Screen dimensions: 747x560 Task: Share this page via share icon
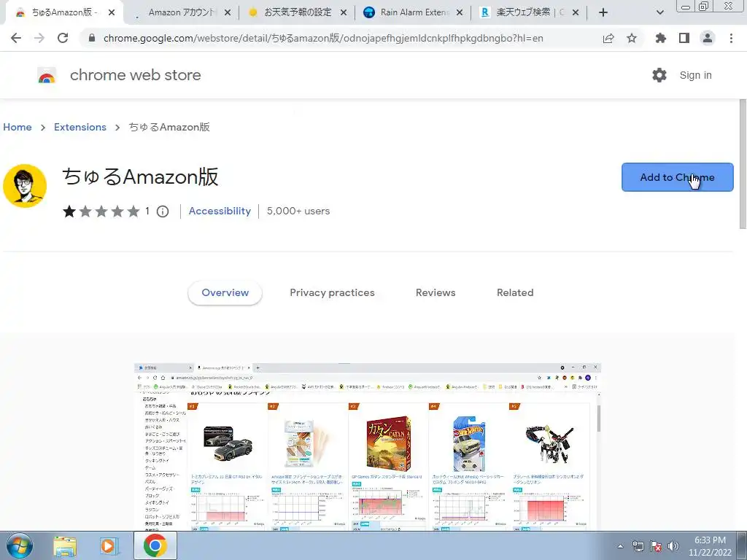[x=608, y=38]
